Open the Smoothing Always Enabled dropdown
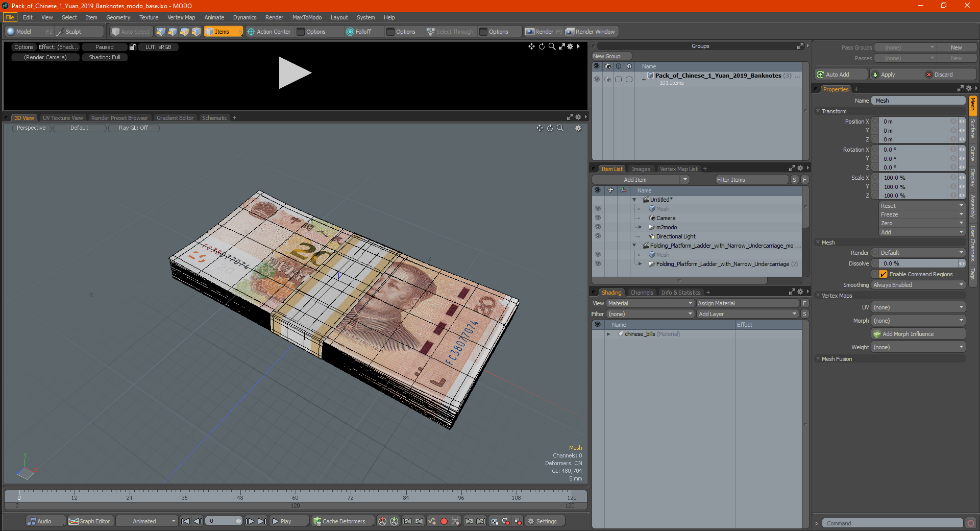Viewport: 980px width, 531px height. click(x=918, y=285)
